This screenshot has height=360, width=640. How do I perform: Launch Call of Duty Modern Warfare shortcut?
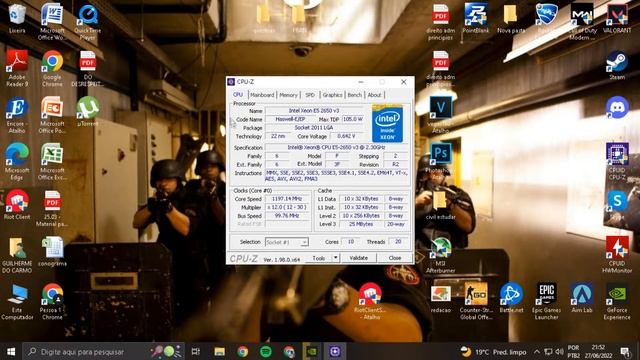pyautogui.click(x=582, y=22)
